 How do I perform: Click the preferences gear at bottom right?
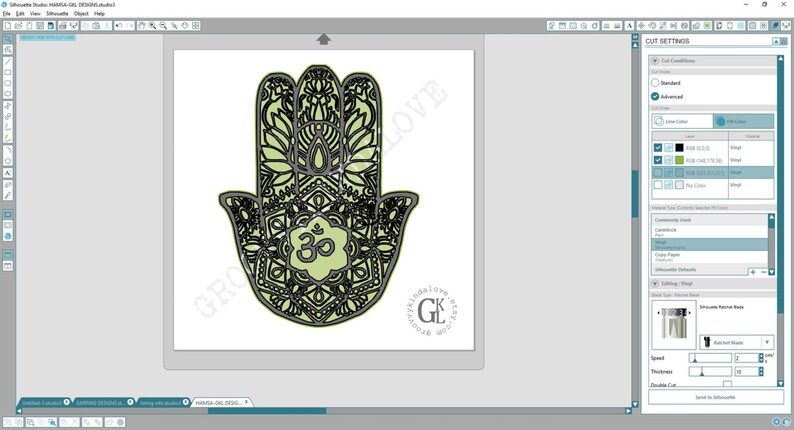tap(776, 421)
